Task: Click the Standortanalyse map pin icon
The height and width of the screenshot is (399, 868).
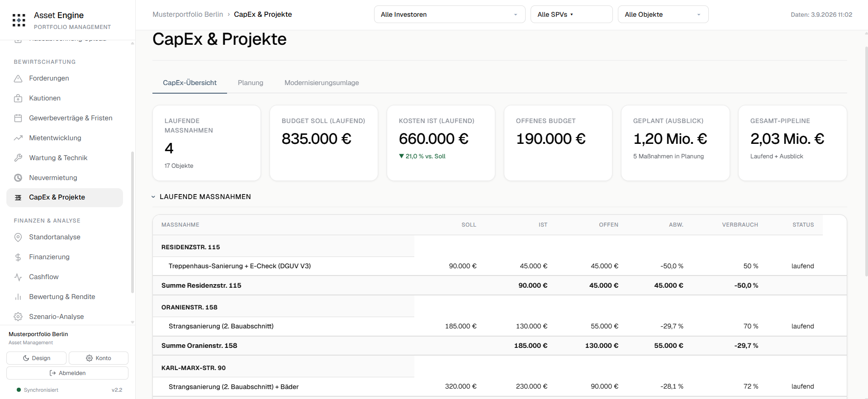Action: [x=18, y=237]
